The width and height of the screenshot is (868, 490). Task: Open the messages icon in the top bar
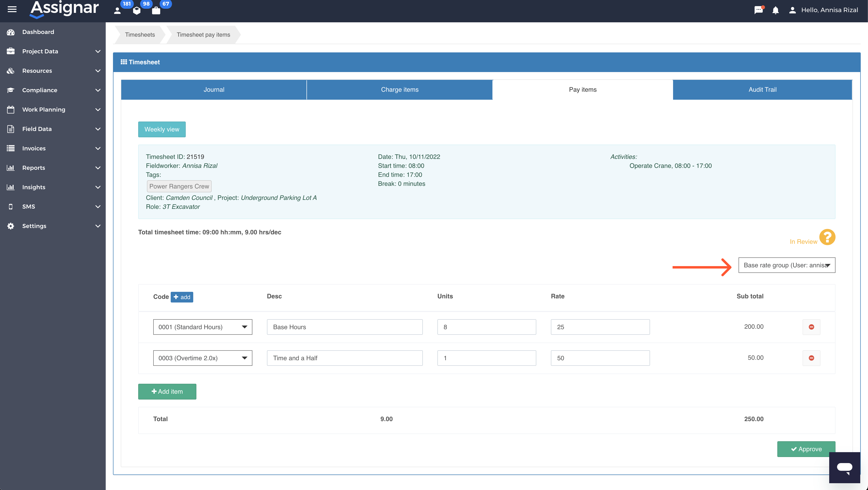coord(758,10)
